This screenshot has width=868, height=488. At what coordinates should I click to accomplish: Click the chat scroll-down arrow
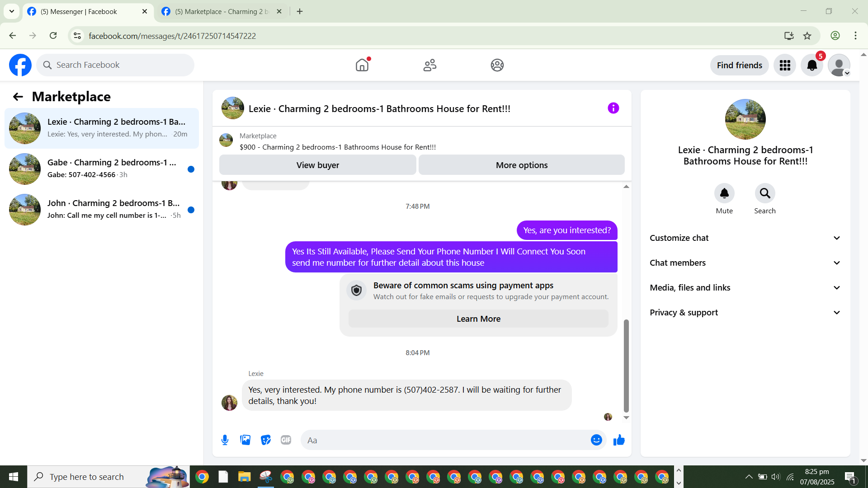tap(626, 418)
